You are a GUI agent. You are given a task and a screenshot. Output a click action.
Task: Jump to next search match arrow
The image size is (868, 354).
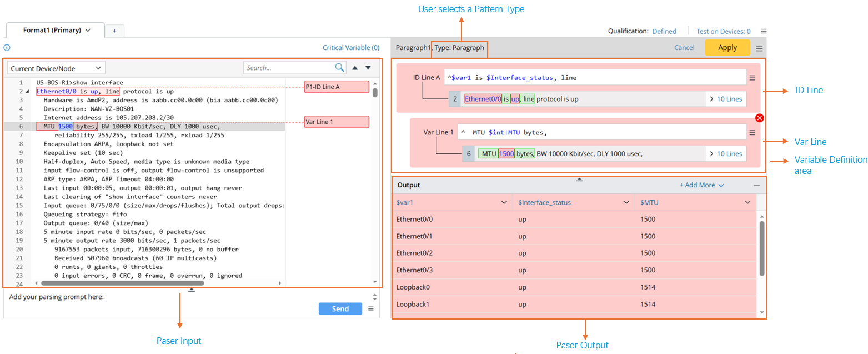368,68
